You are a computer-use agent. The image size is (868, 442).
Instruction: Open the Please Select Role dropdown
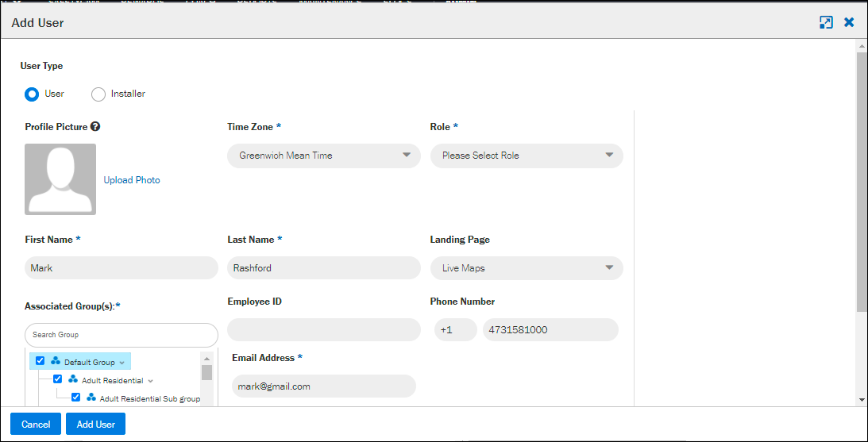[527, 156]
